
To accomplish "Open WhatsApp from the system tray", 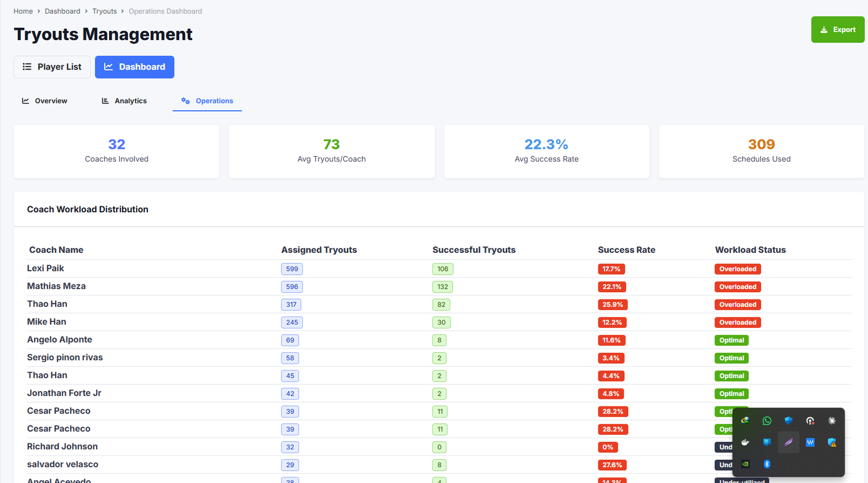I will pos(767,421).
